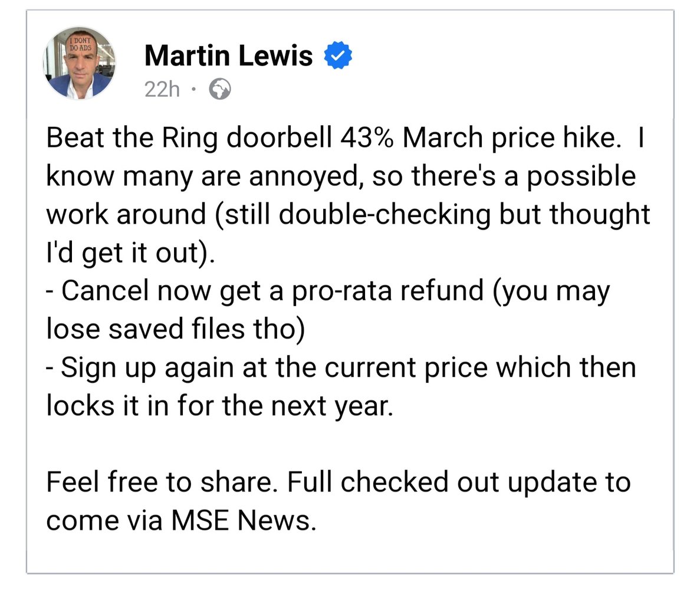Click the public globe audience icon

pos(220,89)
